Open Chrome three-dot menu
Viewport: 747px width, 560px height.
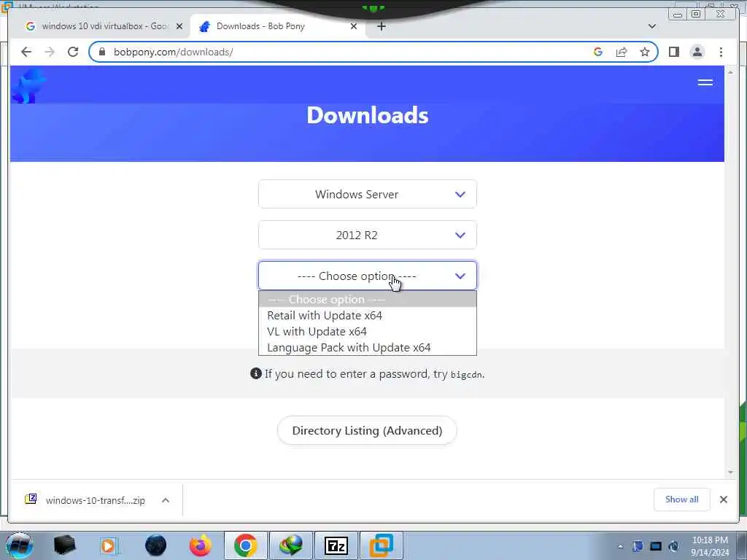tap(721, 52)
